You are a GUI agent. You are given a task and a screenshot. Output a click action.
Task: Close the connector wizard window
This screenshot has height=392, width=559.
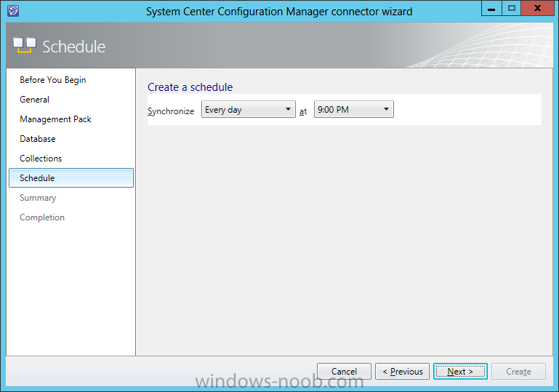pyautogui.click(x=538, y=8)
